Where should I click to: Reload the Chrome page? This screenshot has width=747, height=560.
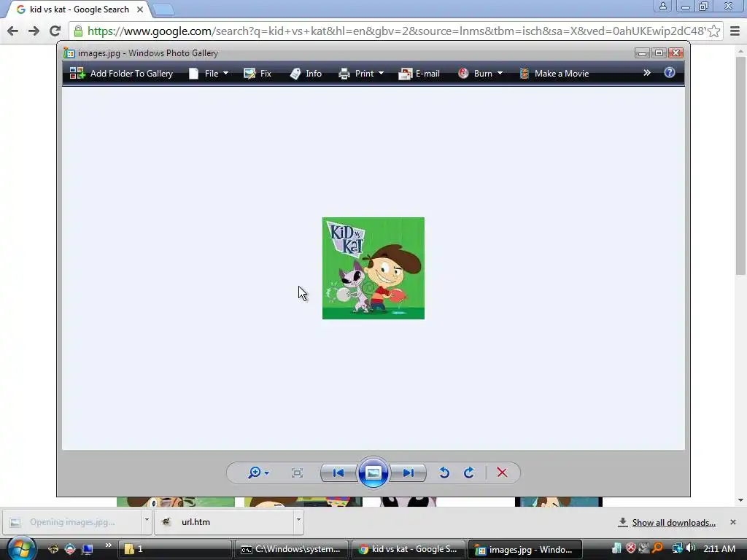pos(55,31)
